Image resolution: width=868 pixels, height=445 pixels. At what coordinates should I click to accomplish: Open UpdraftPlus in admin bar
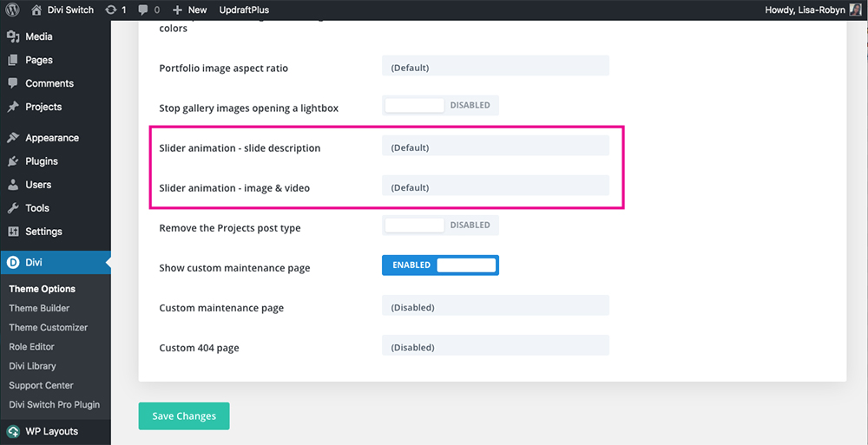tap(244, 10)
